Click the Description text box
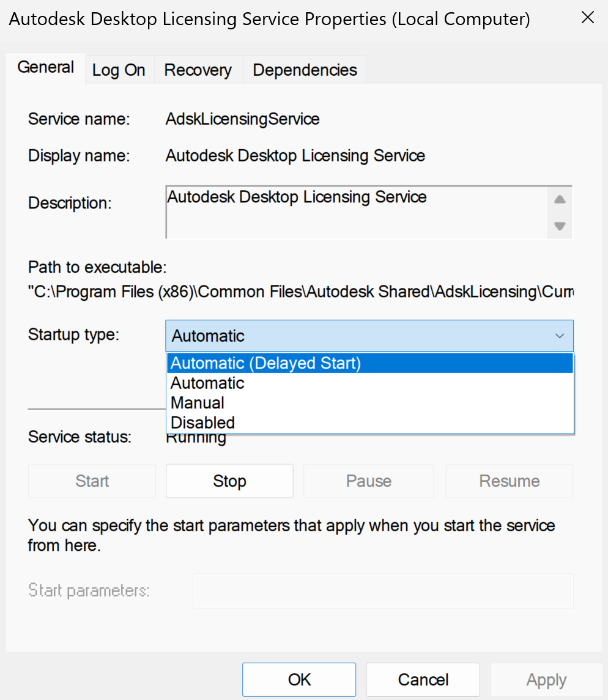This screenshot has height=700, width=608. (x=357, y=212)
